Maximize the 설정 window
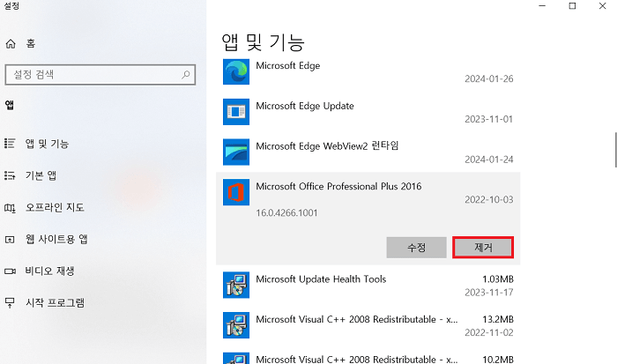This screenshot has height=364, width=617. point(573,6)
